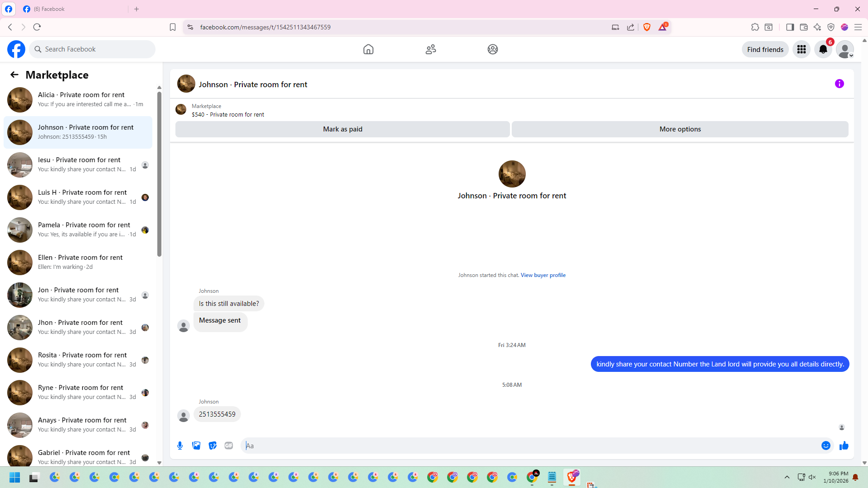Open Facebook menu grid icon
Screen dimensions: 868x488
[801, 49]
